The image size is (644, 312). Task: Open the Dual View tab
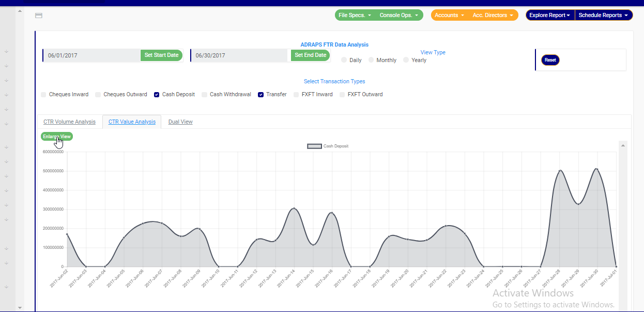(180, 122)
